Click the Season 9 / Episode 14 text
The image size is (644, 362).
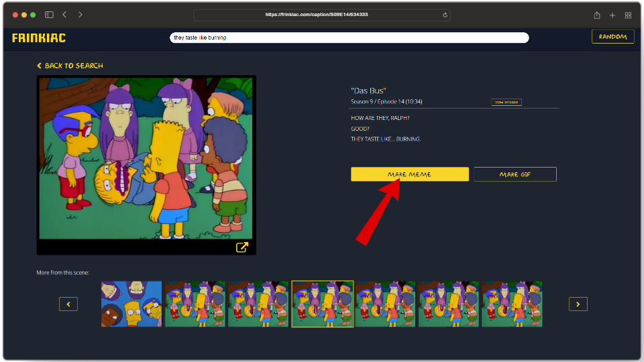[386, 101]
